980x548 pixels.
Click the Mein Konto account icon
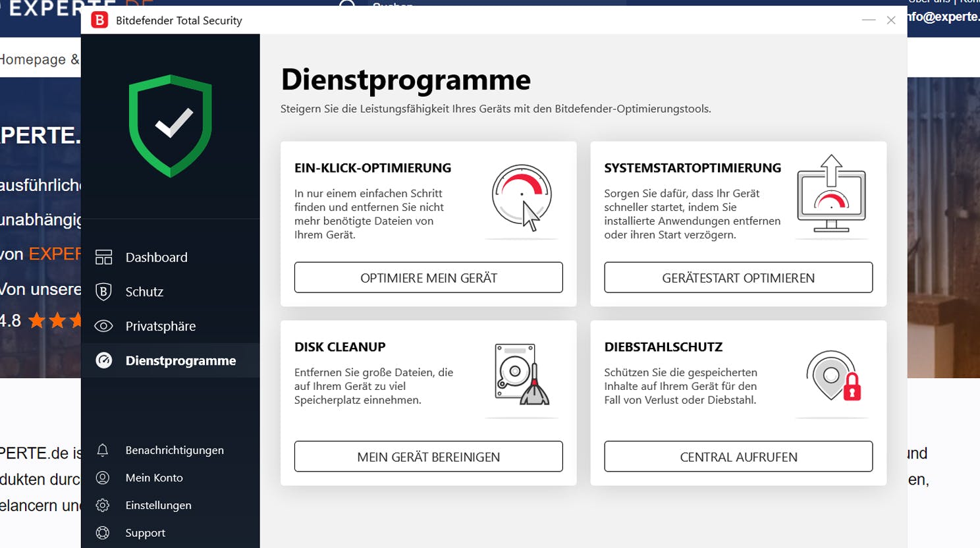tap(102, 478)
